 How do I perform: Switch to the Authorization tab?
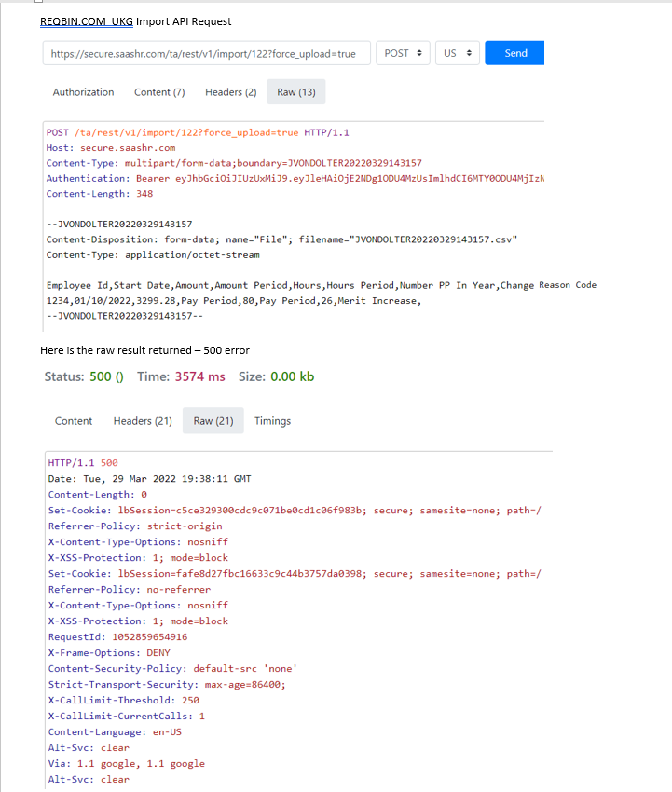coord(83,92)
